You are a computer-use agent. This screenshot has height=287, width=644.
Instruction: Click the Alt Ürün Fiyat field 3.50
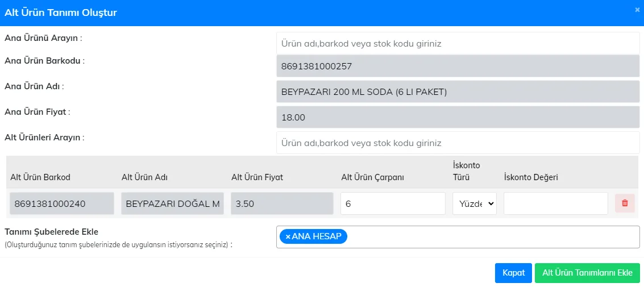(x=282, y=203)
